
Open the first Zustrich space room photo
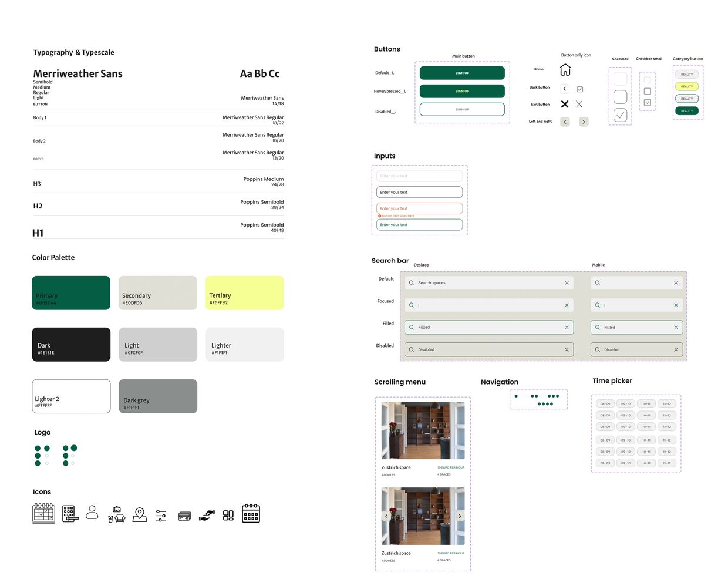(423, 430)
